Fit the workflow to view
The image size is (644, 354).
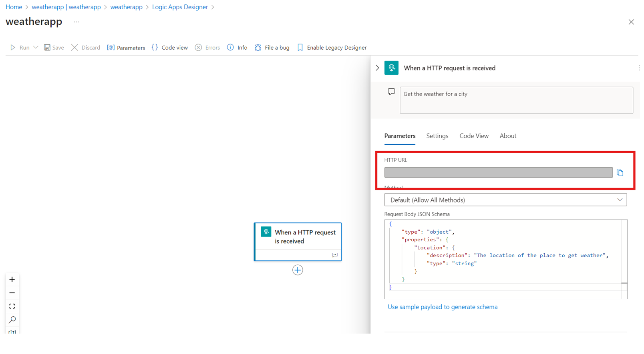pyautogui.click(x=12, y=306)
